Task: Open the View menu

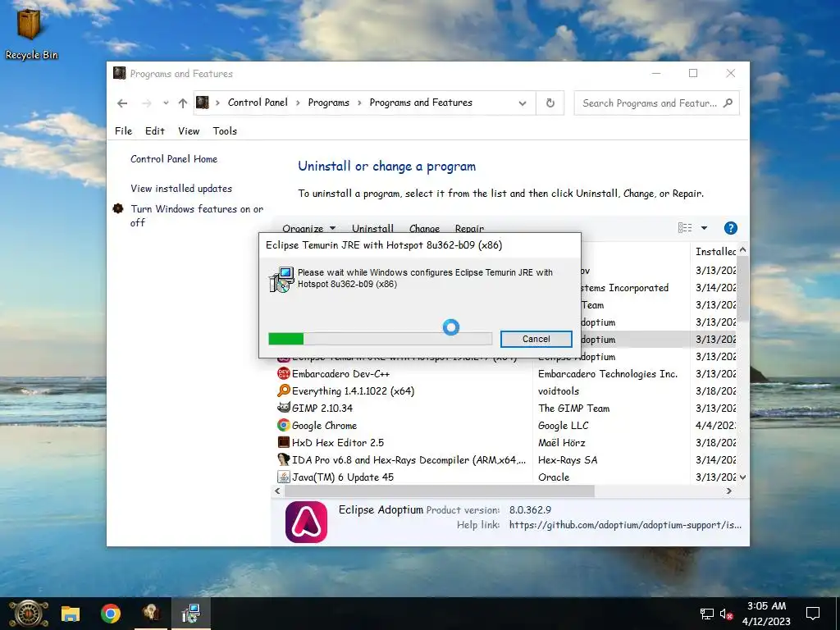Action: 189,130
